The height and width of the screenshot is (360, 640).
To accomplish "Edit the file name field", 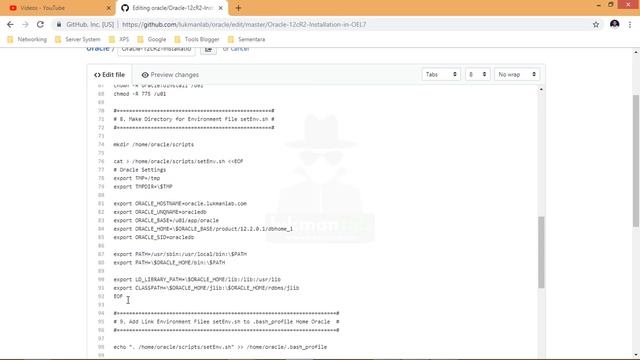I will click(x=156, y=49).
